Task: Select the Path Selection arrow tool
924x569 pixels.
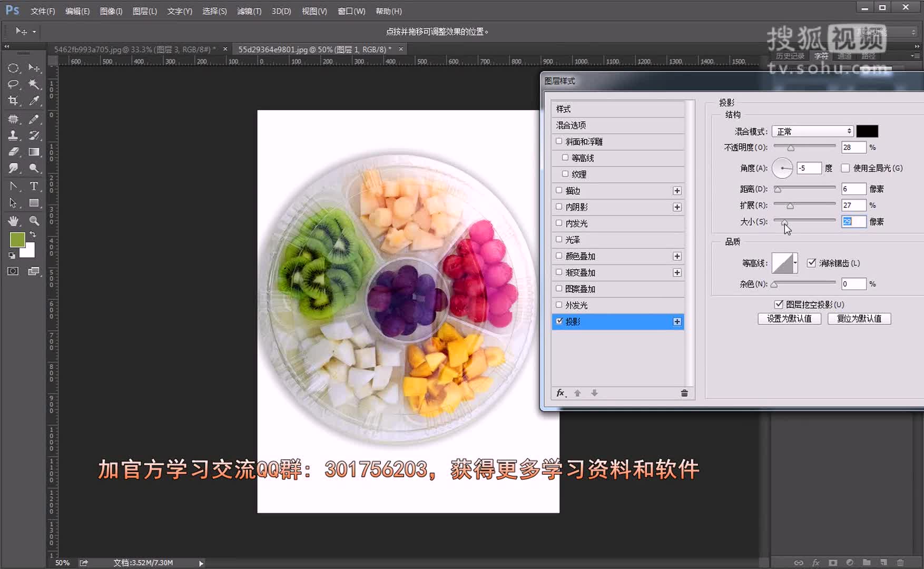Action: [13, 203]
